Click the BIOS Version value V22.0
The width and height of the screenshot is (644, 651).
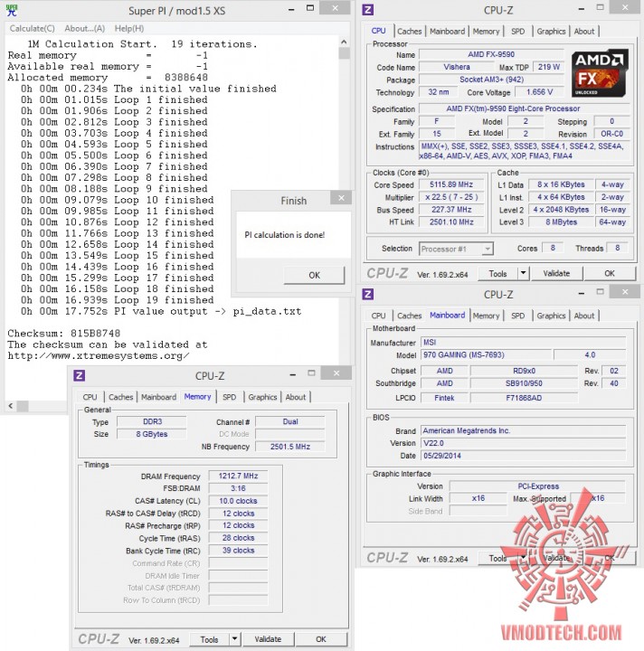[x=523, y=443]
